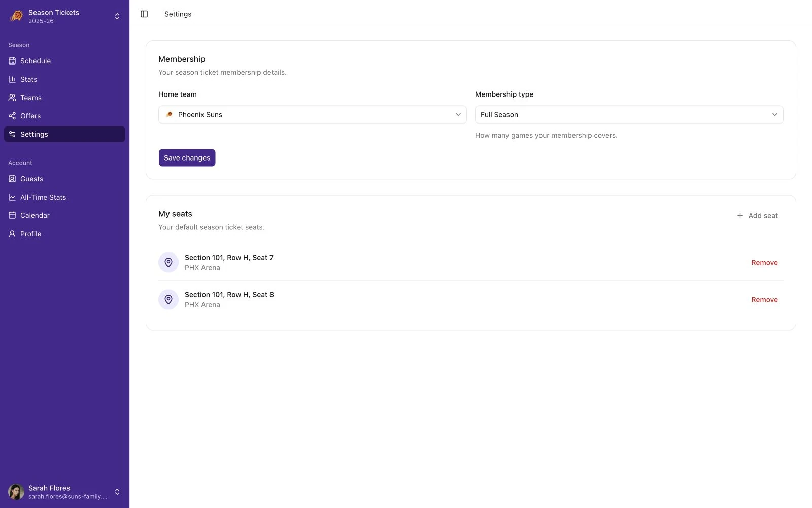Toggle the sidebar panel icon
812x508 pixels.
[144, 14]
